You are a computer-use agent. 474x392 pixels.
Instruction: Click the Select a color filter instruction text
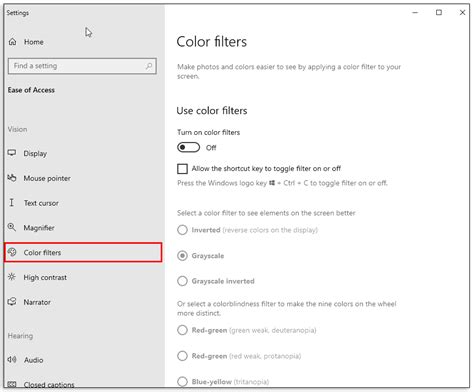[x=266, y=213]
